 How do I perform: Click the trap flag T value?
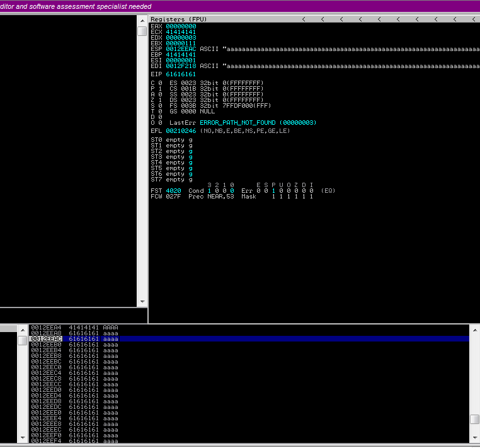[x=160, y=111]
